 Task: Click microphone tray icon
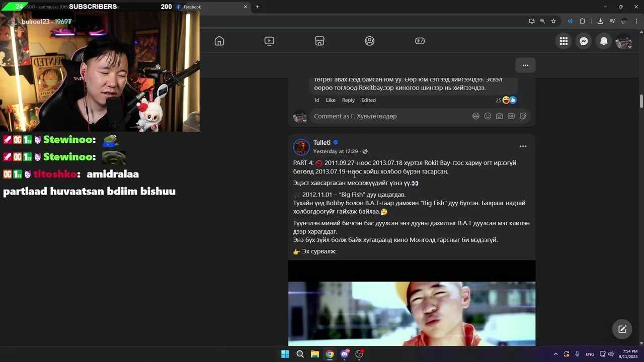[577, 354]
